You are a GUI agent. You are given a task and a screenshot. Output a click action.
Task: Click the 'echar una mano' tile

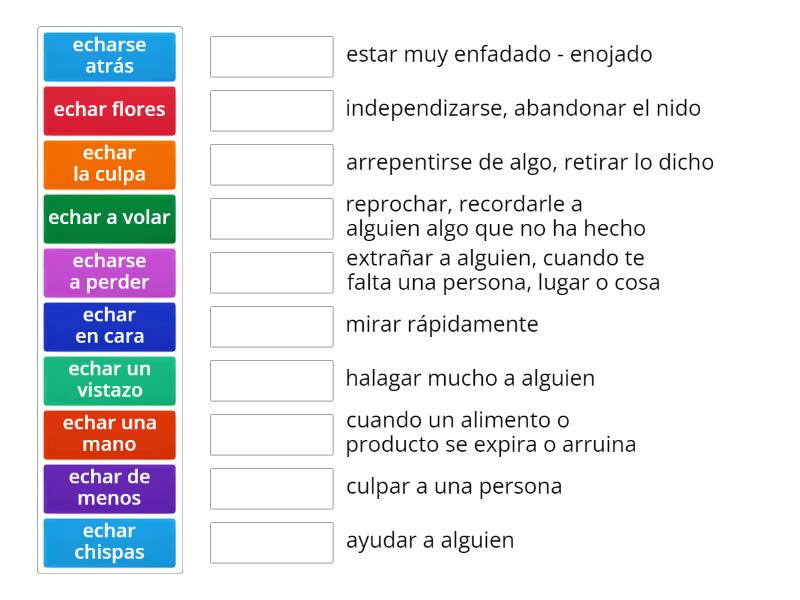110,435
